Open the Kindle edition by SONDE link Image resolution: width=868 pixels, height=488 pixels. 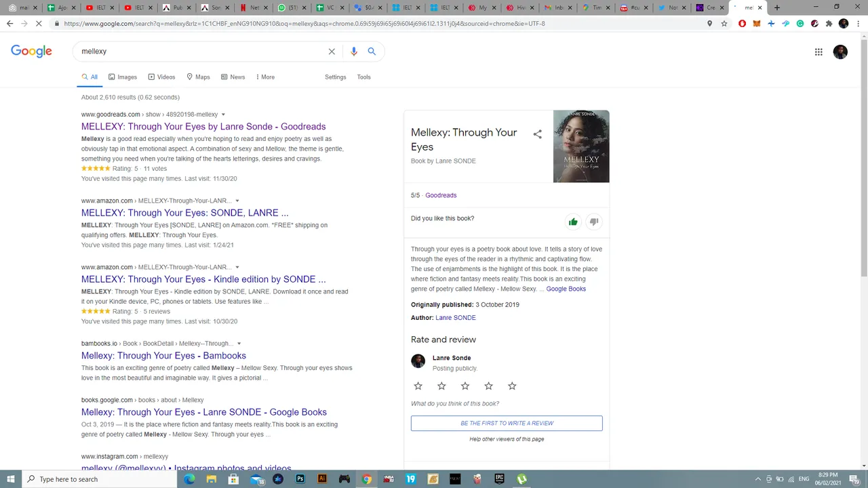click(203, 279)
